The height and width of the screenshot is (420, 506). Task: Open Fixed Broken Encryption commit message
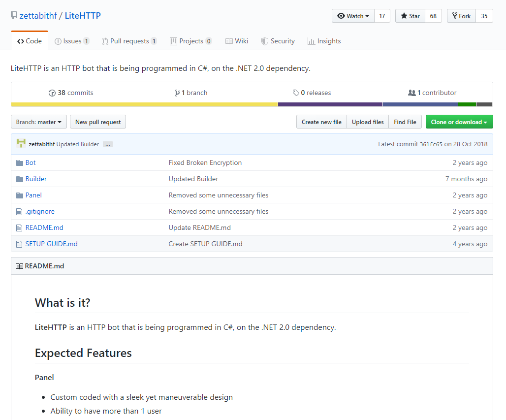(x=205, y=162)
